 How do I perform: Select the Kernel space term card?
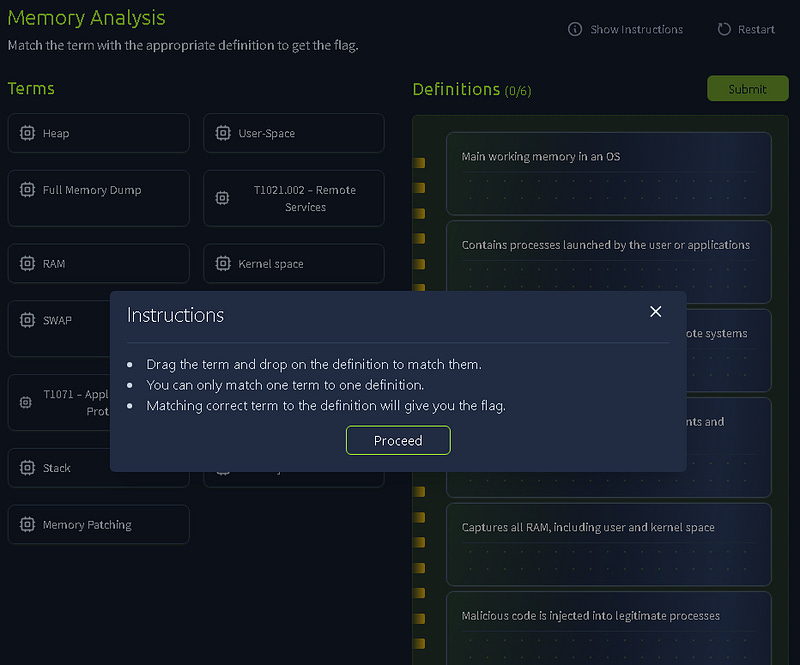293,263
